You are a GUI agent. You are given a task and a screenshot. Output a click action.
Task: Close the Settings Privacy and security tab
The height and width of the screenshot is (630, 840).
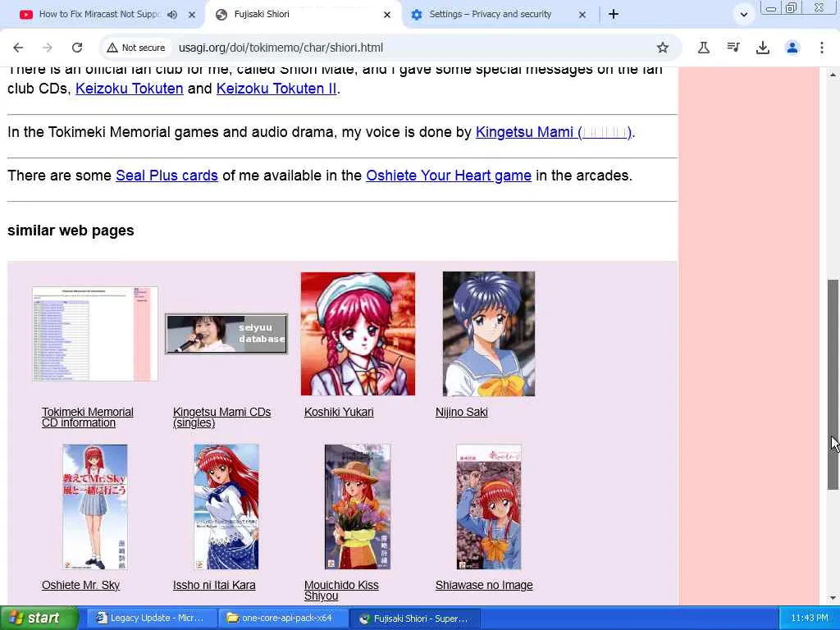[x=582, y=15]
